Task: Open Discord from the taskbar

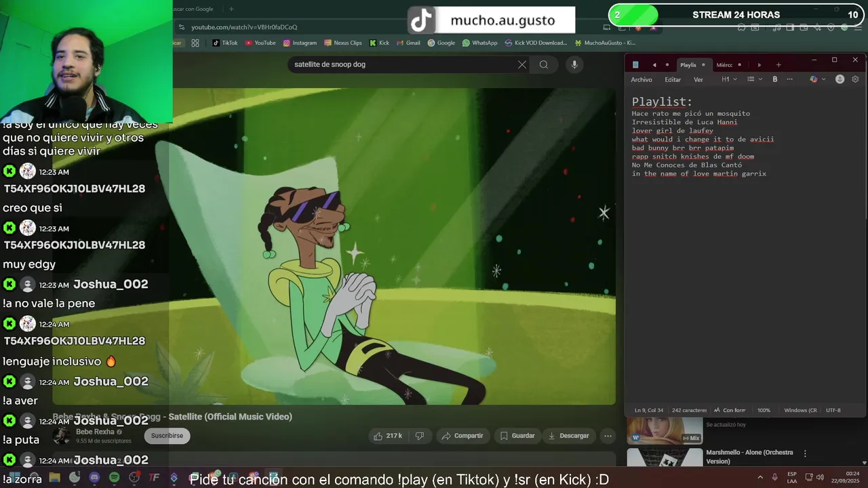Action: coord(94,478)
